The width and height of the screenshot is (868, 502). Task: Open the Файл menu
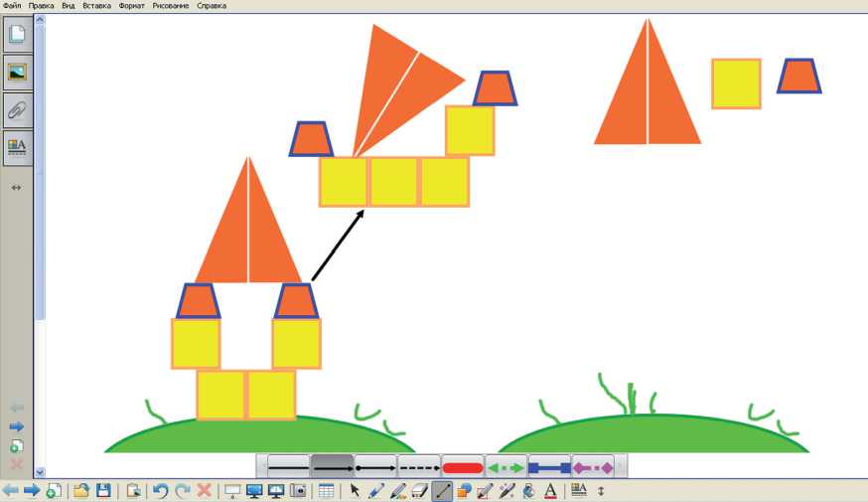(12, 6)
